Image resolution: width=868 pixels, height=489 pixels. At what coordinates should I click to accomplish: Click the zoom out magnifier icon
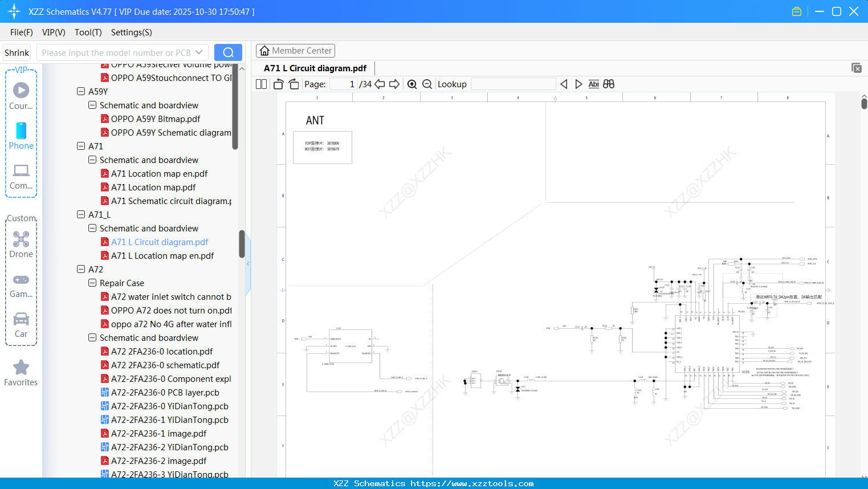(x=427, y=84)
